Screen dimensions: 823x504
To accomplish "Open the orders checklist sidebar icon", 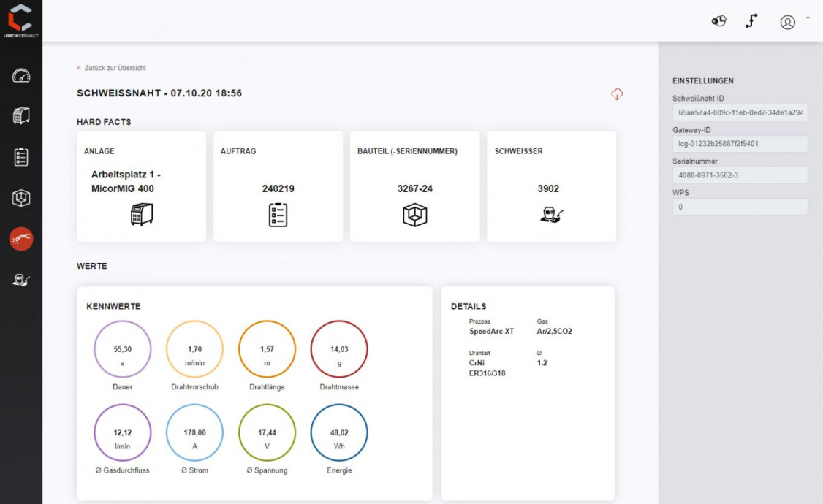I will 21,157.
